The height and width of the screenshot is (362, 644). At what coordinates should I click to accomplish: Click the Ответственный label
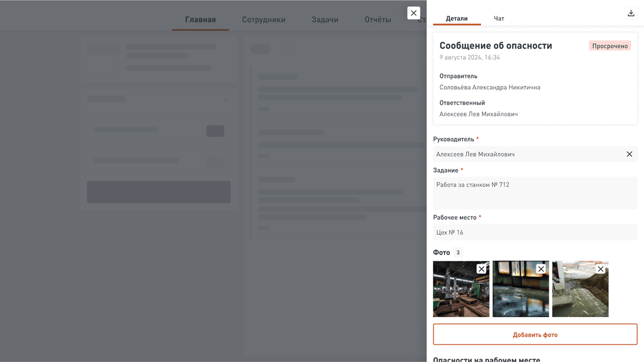coord(462,103)
